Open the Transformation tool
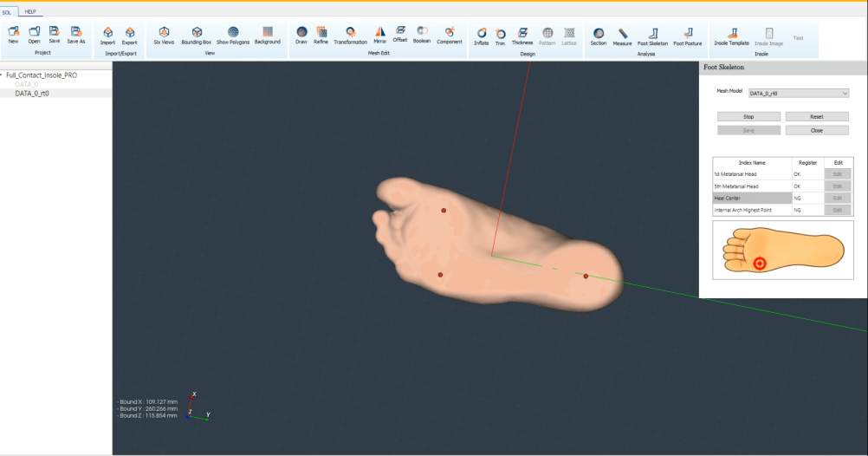The height and width of the screenshot is (456, 868). point(350,35)
